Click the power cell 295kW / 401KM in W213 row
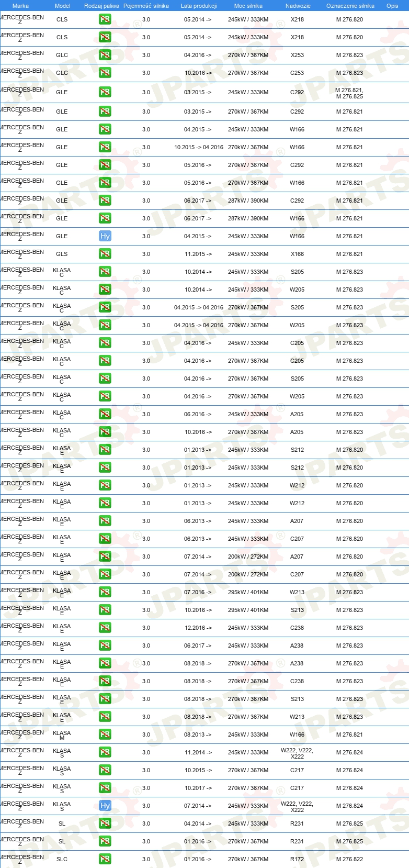The image size is (409, 868). [x=248, y=592]
